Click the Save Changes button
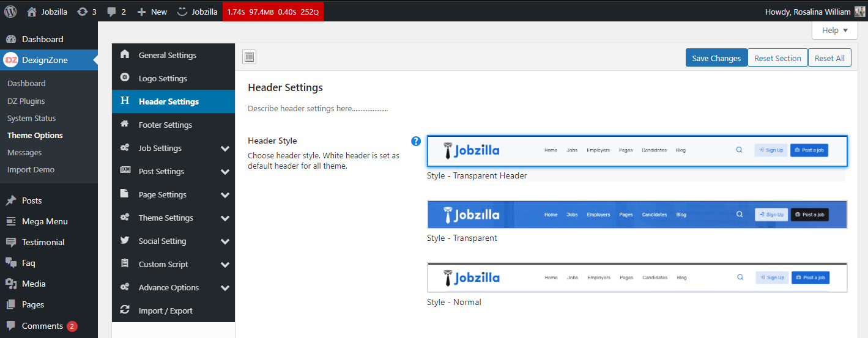Image resolution: width=868 pixels, height=338 pixels. tap(716, 58)
